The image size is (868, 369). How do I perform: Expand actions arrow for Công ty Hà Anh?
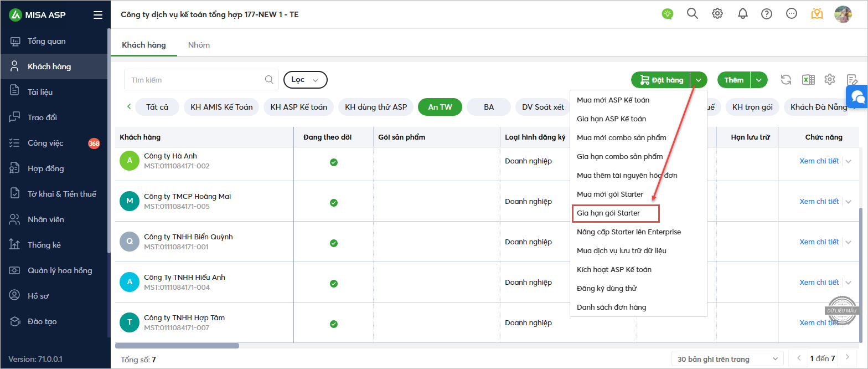(x=849, y=161)
